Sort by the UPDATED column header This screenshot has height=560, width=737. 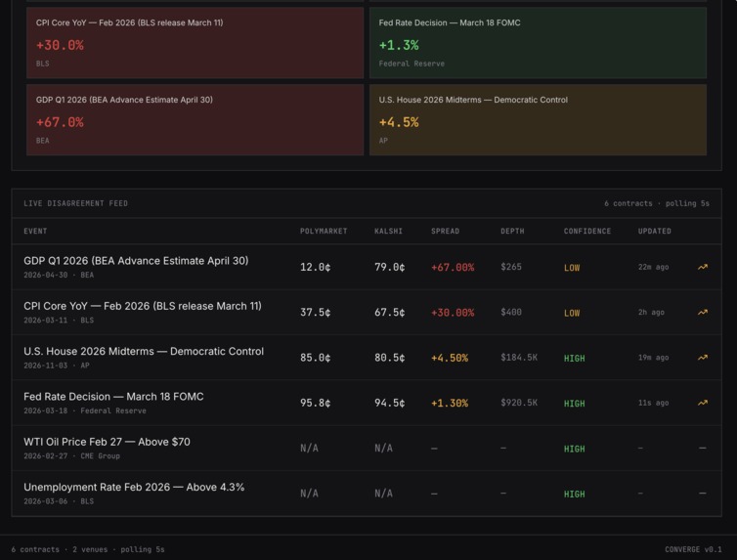click(x=654, y=232)
